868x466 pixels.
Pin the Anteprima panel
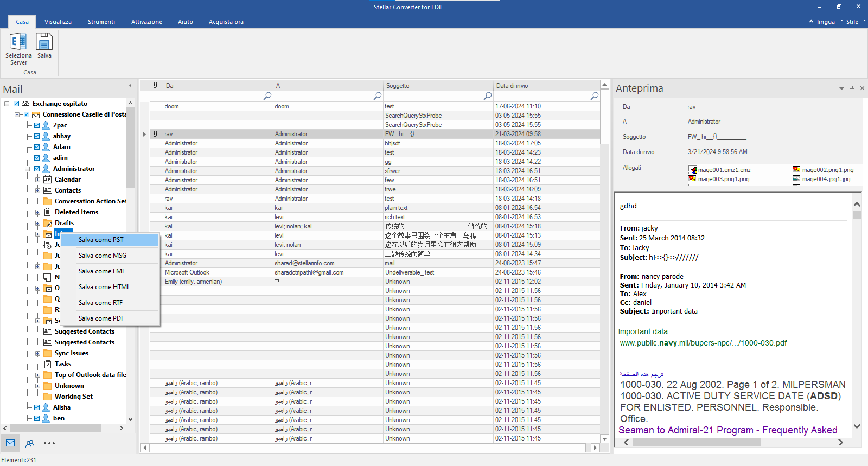(x=852, y=88)
